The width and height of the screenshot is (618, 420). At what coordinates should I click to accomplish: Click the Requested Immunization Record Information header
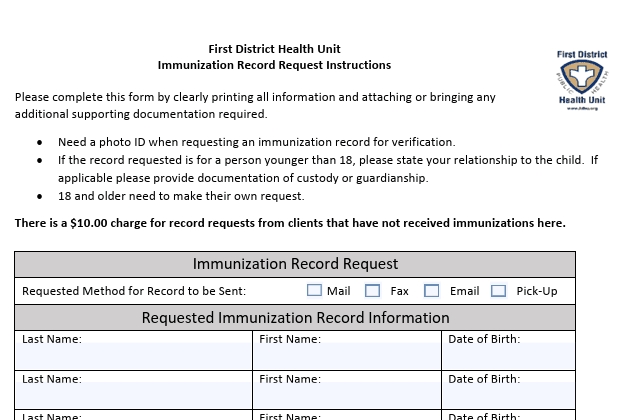(x=295, y=318)
